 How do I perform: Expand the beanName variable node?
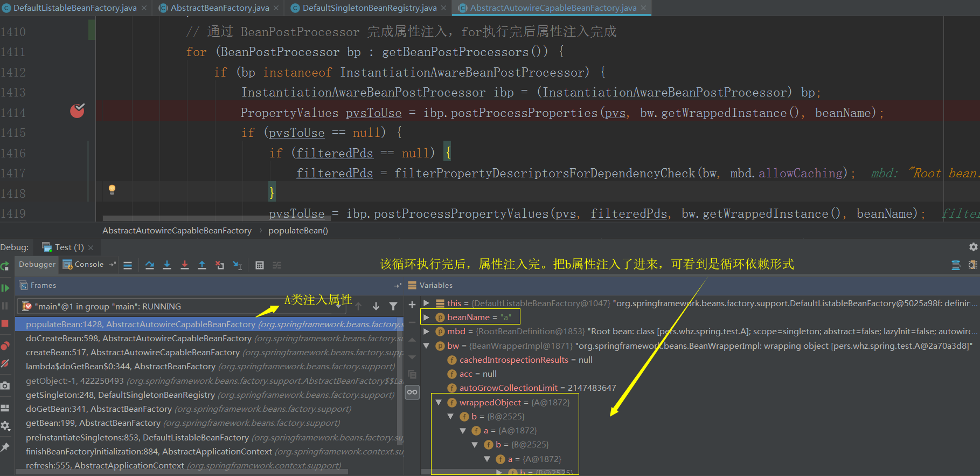(x=426, y=317)
